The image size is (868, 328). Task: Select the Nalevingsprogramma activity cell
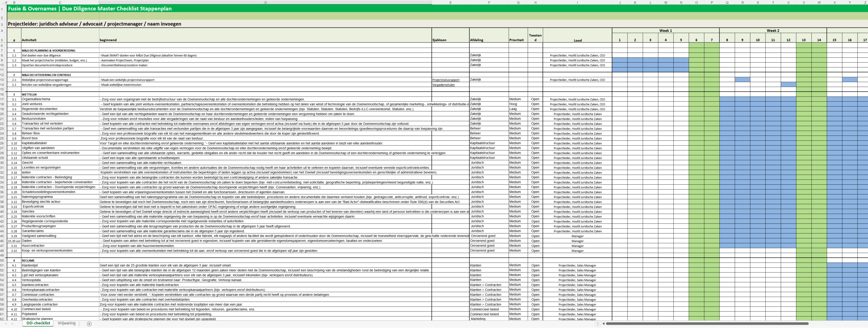point(60,197)
